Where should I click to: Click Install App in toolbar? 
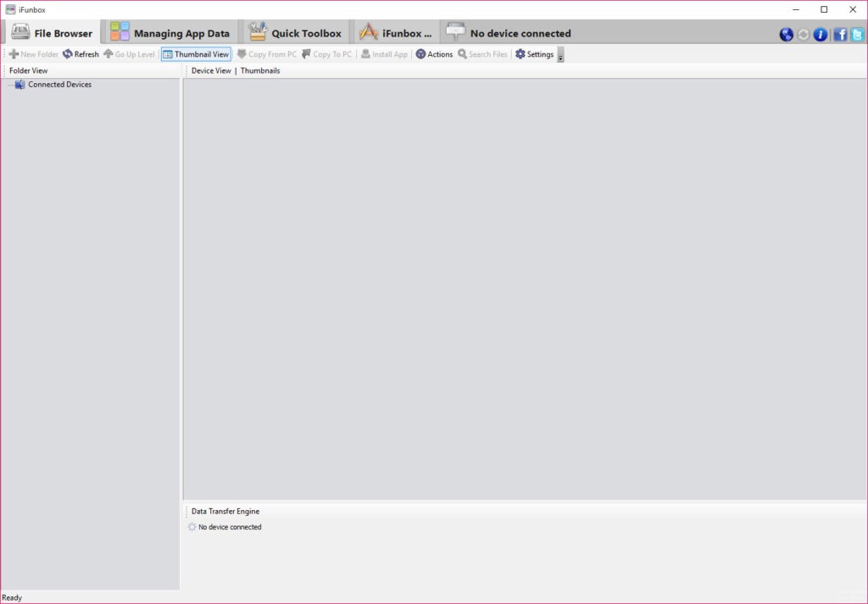coord(384,54)
